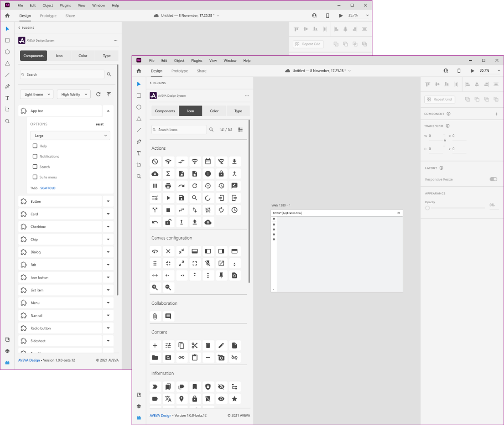Click the plus add icon in Content
Image resolution: width=504 pixels, height=425 pixels.
(155, 345)
